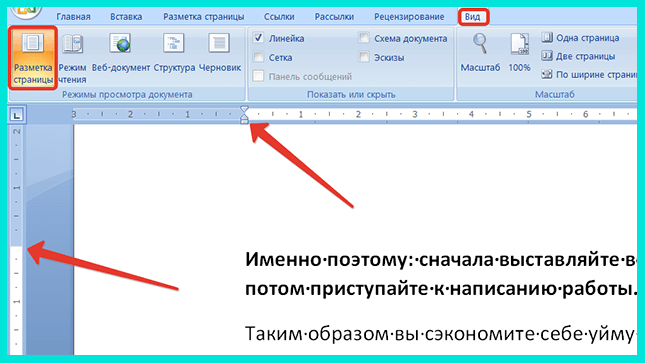Set zoom to 100% icon
Screen dimensions: 645x363
pyautogui.click(x=520, y=54)
